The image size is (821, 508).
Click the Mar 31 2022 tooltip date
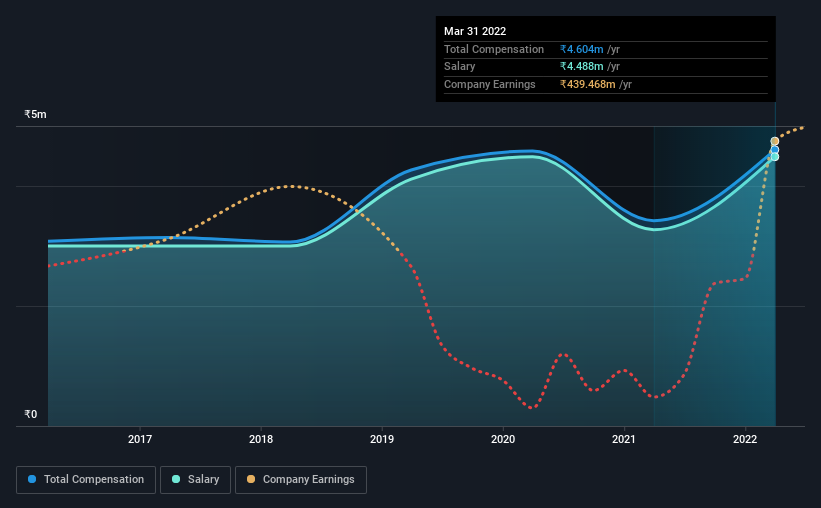475,31
